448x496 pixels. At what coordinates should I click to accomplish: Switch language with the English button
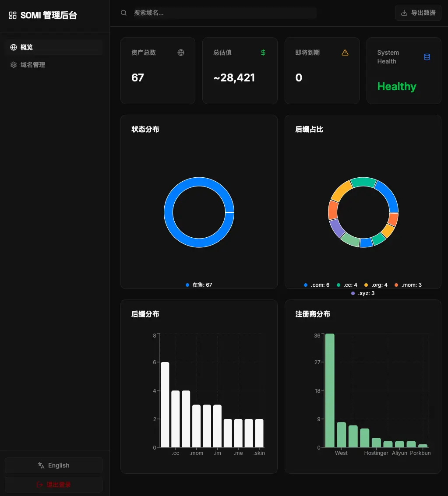click(53, 465)
